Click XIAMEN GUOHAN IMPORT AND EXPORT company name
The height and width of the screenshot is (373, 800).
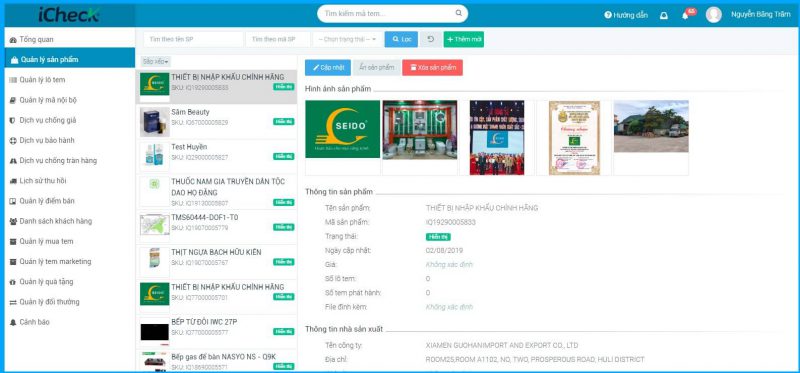pyautogui.click(x=502, y=345)
